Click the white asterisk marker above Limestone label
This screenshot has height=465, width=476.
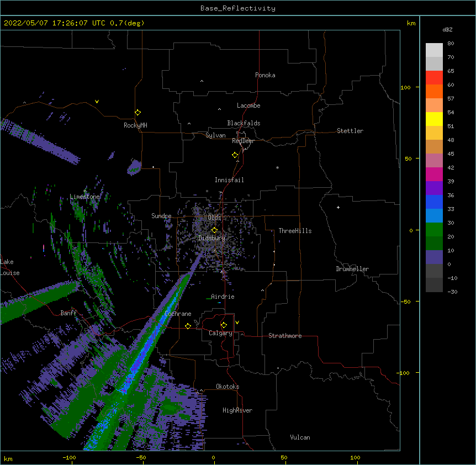point(84,191)
